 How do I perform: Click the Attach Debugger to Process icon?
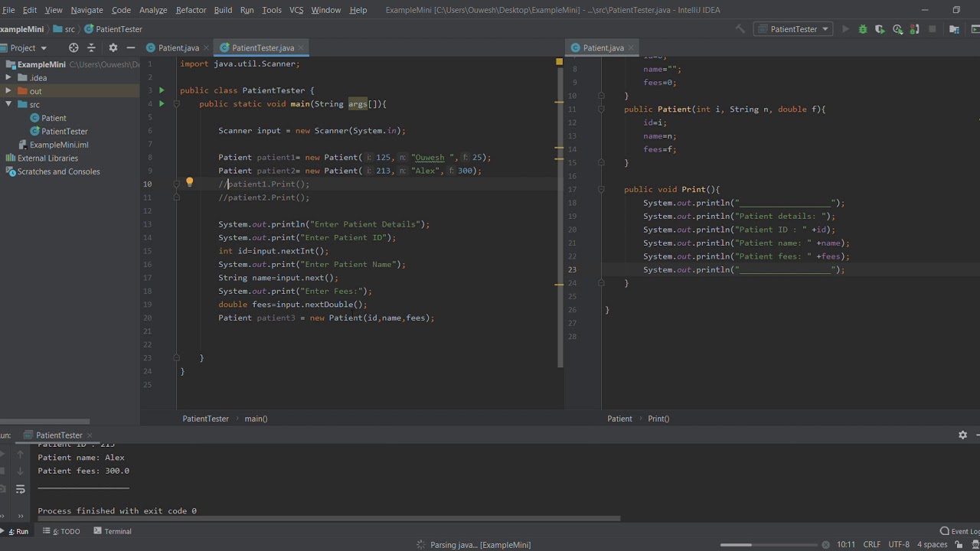(915, 29)
